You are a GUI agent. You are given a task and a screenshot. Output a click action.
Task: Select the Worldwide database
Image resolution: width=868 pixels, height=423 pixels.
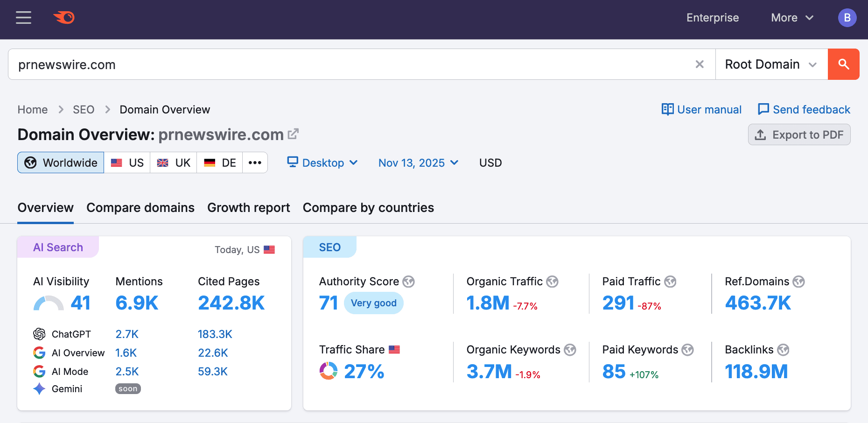pos(61,162)
